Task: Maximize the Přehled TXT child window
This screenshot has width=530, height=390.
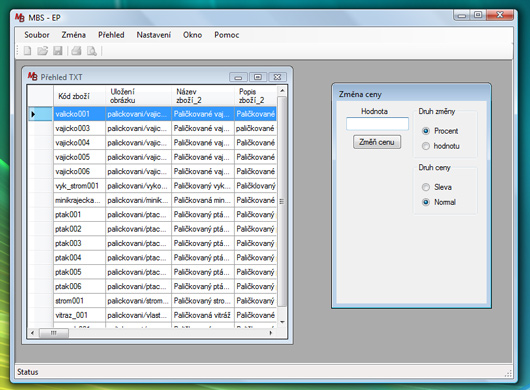Action: 258,77
